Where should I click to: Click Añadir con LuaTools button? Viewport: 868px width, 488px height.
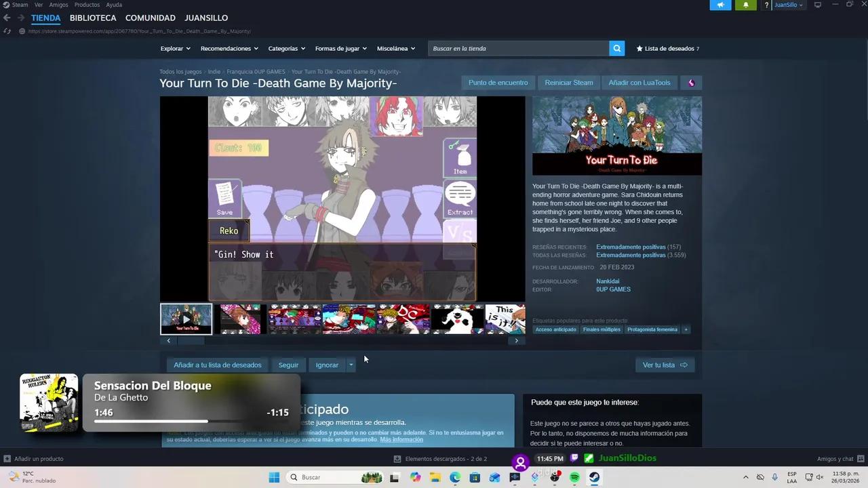click(x=639, y=83)
